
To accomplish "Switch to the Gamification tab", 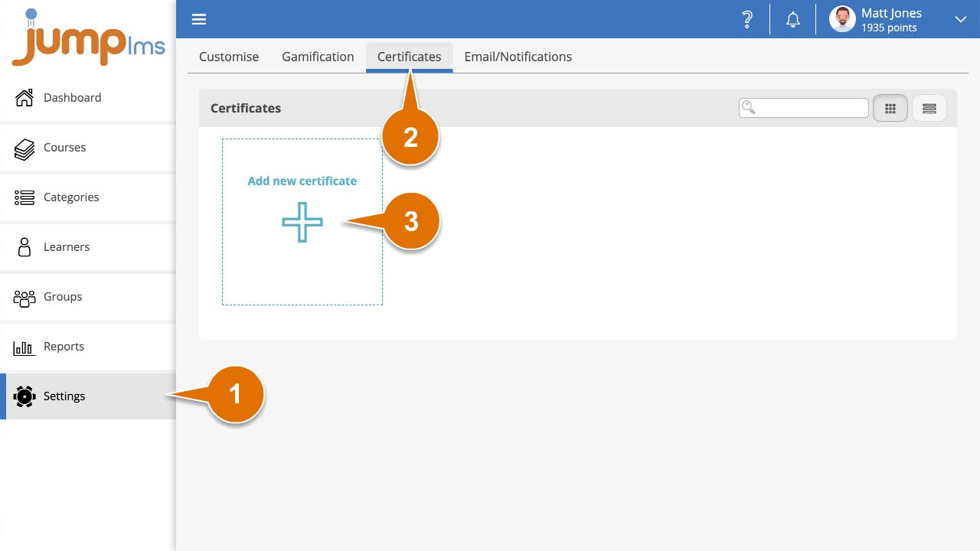I will click(x=318, y=57).
